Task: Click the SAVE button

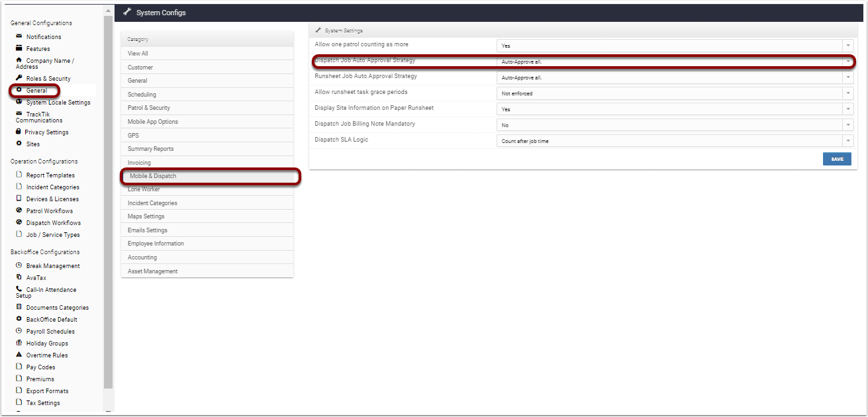Action: point(836,159)
